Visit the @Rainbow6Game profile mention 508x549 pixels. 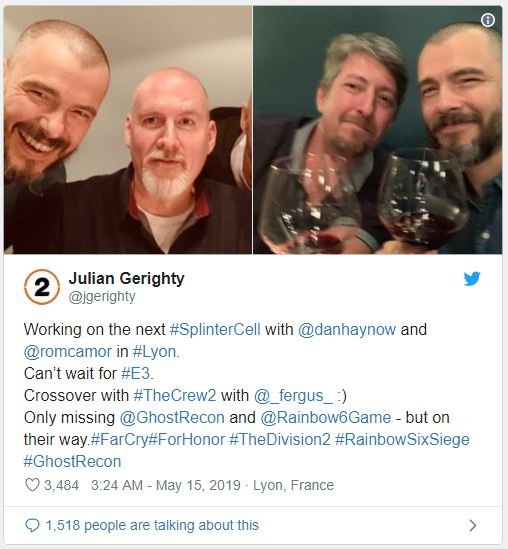click(326, 417)
